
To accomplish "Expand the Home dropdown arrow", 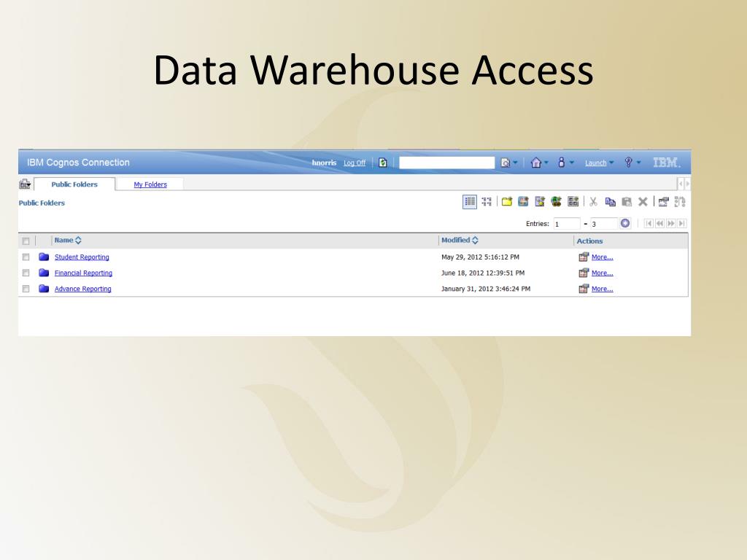I will [546, 163].
